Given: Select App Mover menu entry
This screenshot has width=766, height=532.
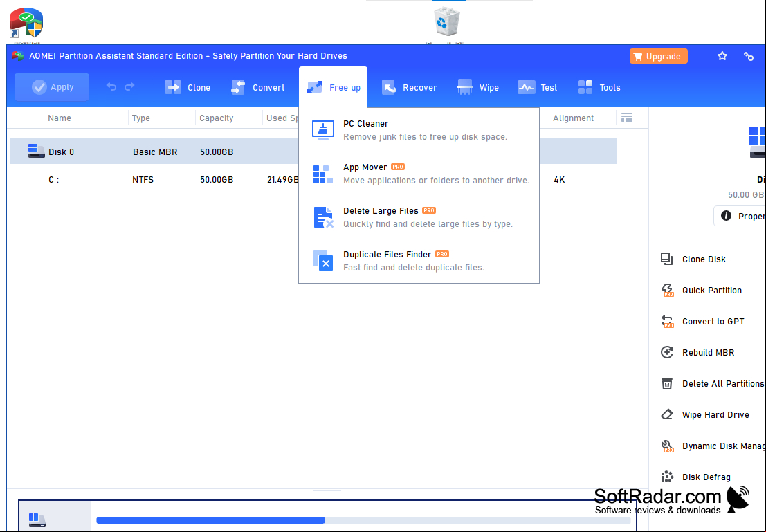Looking at the screenshot, I should (419, 174).
